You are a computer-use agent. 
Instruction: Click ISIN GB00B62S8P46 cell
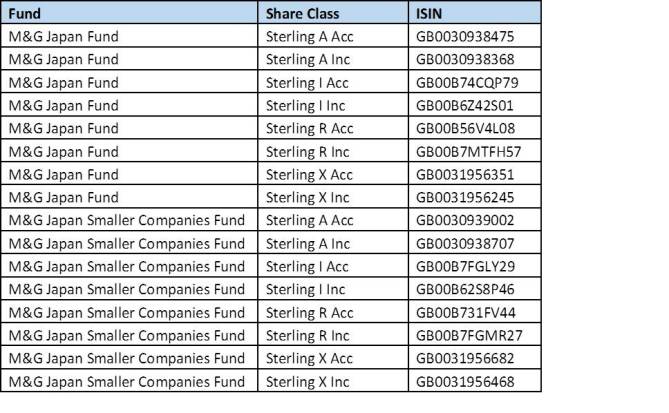click(x=474, y=289)
